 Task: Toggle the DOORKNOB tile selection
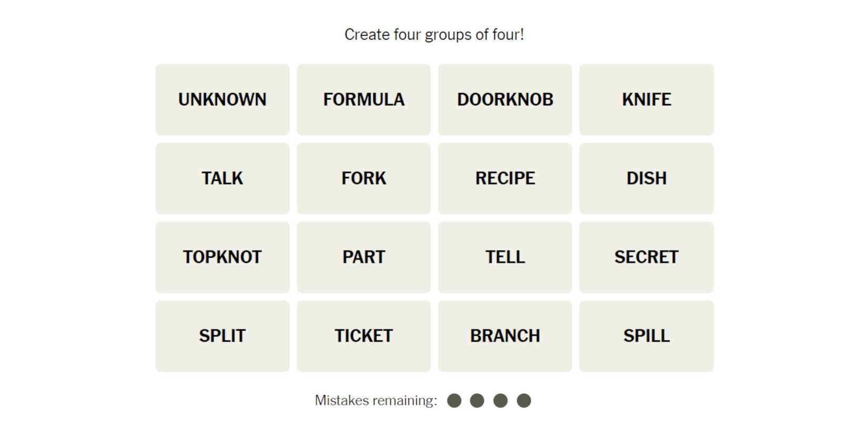pos(505,100)
